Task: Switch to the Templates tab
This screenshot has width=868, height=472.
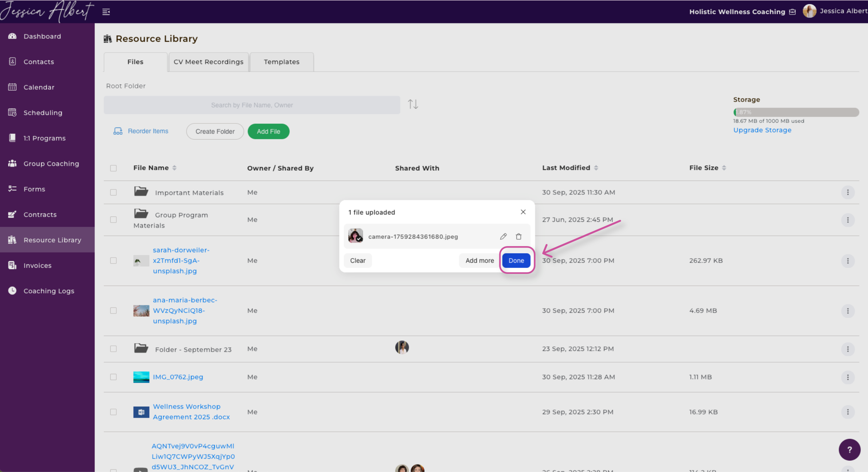Action: (x=281, y=62)
